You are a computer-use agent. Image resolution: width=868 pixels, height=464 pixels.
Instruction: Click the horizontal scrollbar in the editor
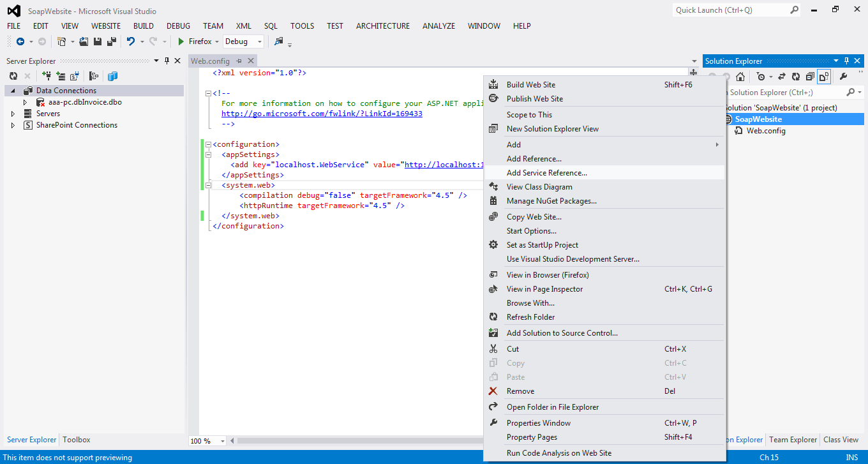point(357,440)
